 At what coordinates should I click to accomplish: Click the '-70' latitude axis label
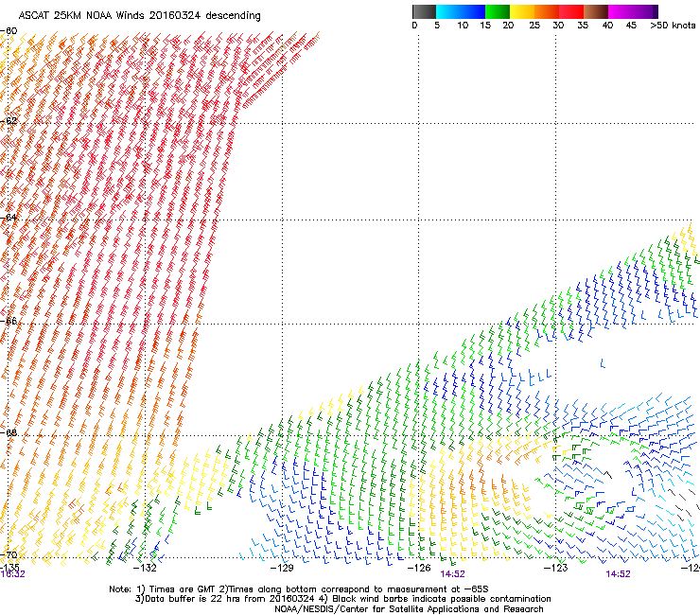click(9, 554)
